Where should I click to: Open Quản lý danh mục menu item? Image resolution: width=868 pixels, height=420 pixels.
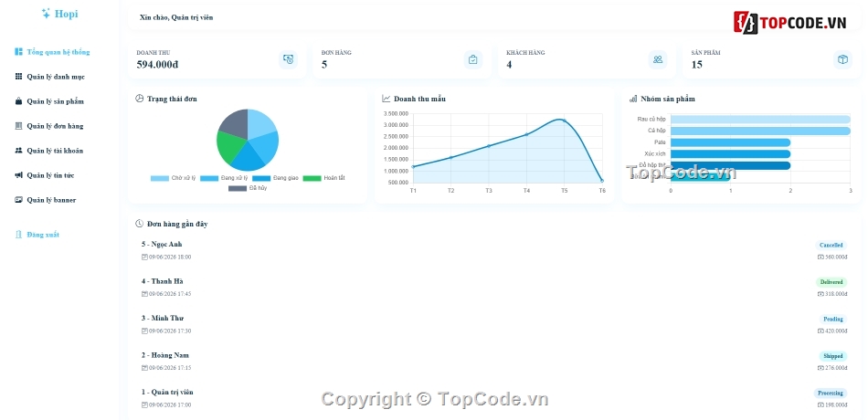(x=50, y=77)
